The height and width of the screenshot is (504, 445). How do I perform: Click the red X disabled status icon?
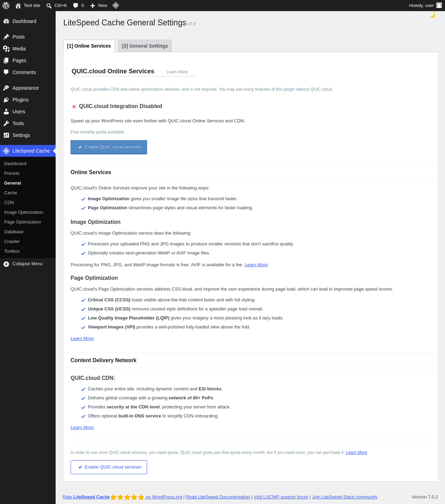(x=74, y=107)
